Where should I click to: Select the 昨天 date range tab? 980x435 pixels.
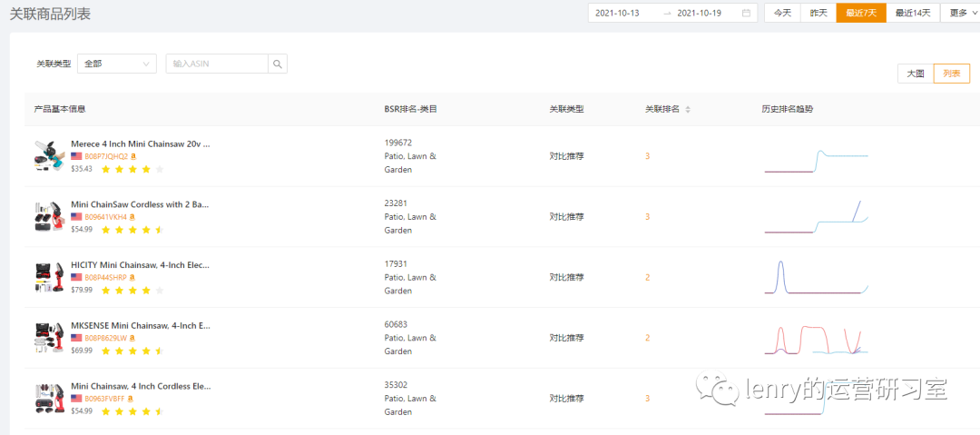coord(818,13)
